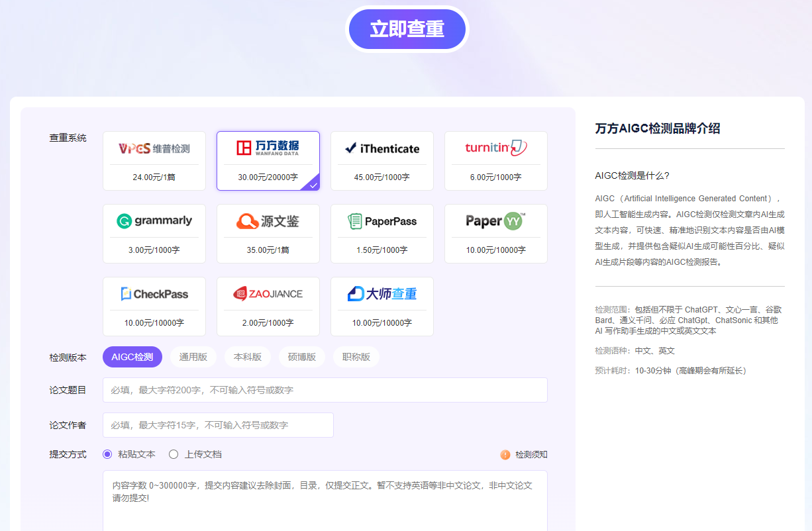This screenshot has width=812, height=531.
Task: Click into the paste-text content area
Action: tap(325, 501)
